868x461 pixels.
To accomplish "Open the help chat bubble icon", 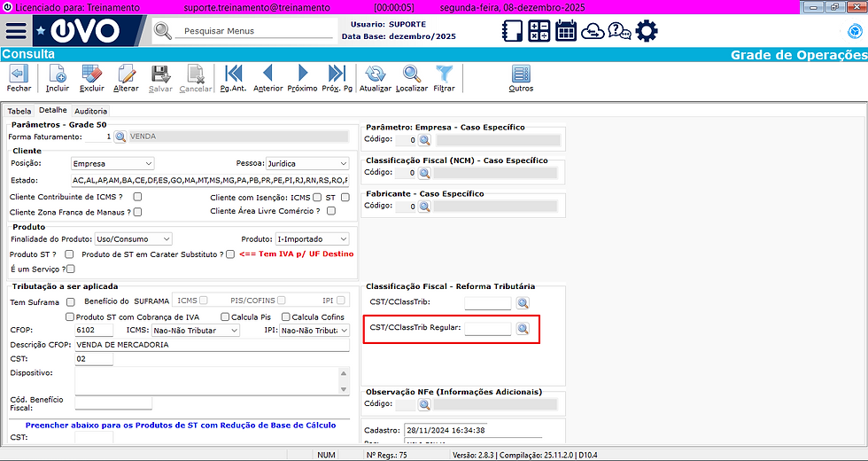I will pyautogui.click(x=619, y=30).
